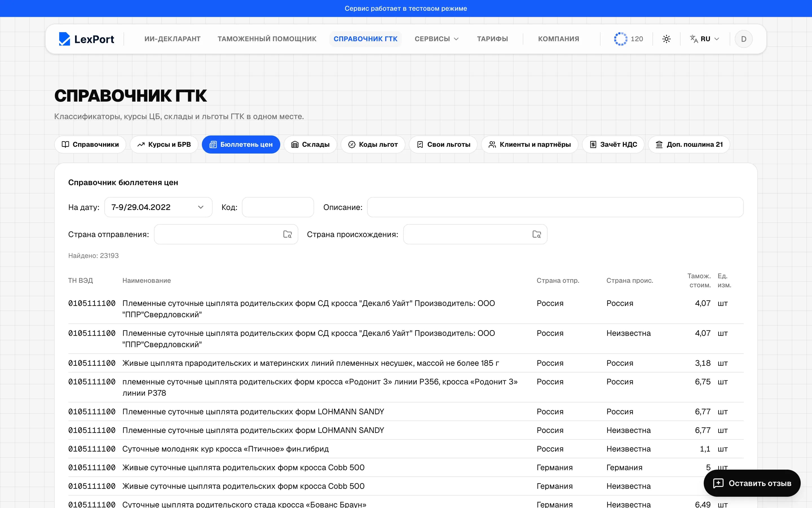Focus the Описание input field

(555, 207)
